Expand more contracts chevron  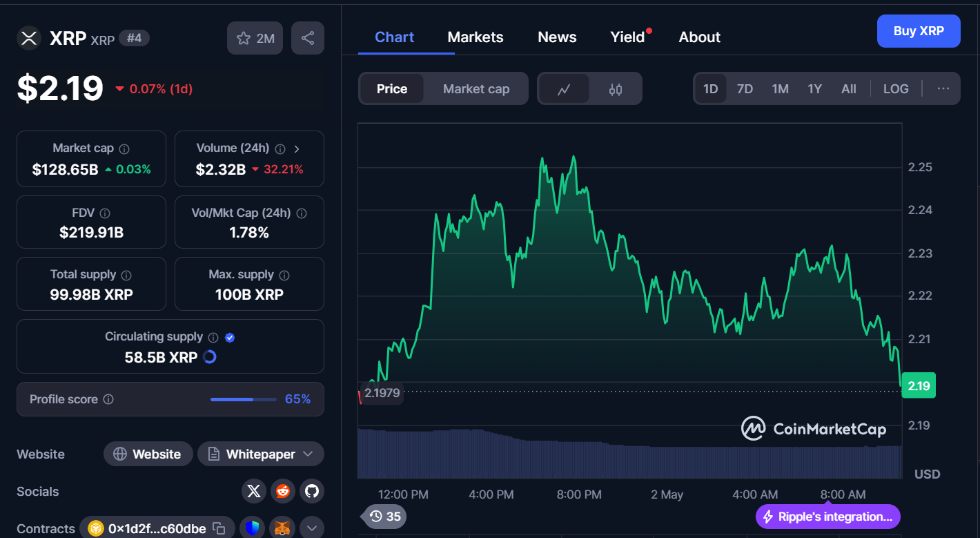(312, 528)
